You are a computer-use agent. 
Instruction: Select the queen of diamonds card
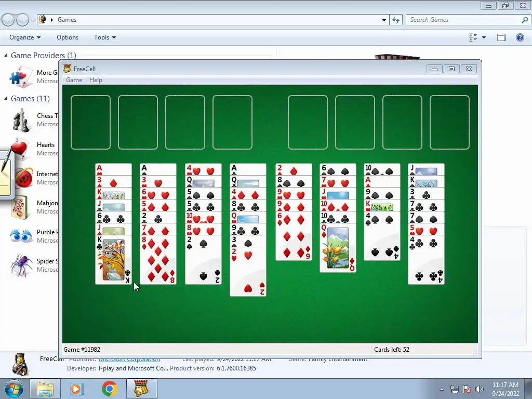[x=338, y=248]
